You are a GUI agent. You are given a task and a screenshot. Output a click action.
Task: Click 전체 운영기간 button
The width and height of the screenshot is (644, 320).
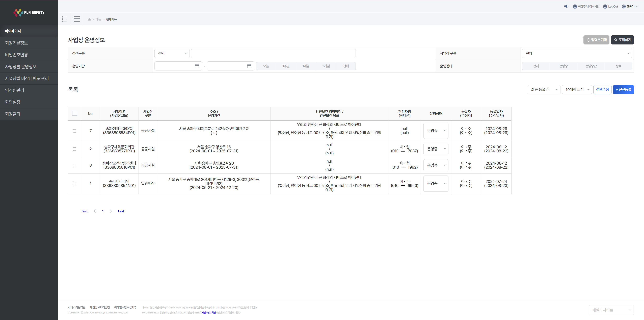coord(346,66)
